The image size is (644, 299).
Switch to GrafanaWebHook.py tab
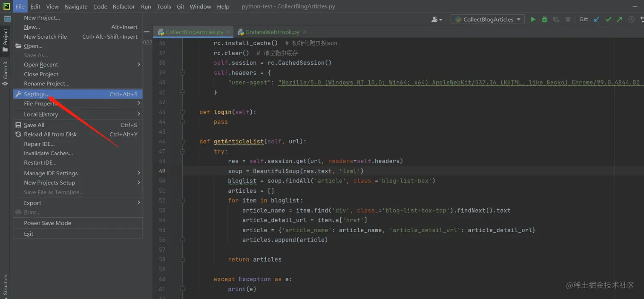point(272,32)
